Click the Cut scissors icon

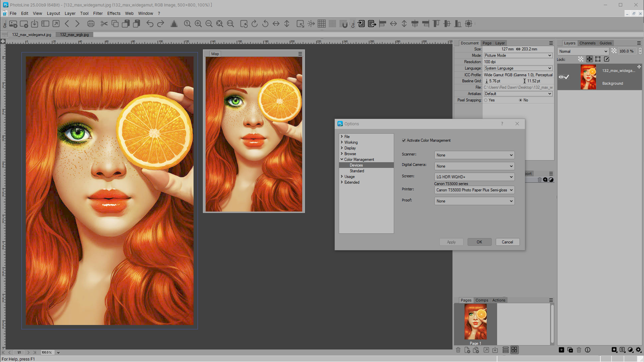(x=104, y=24)
